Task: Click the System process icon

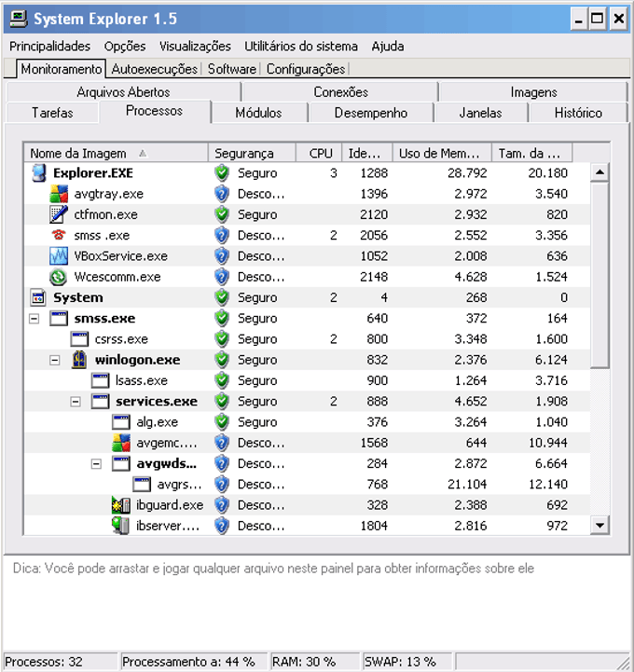Action: (x=38, y=297)
